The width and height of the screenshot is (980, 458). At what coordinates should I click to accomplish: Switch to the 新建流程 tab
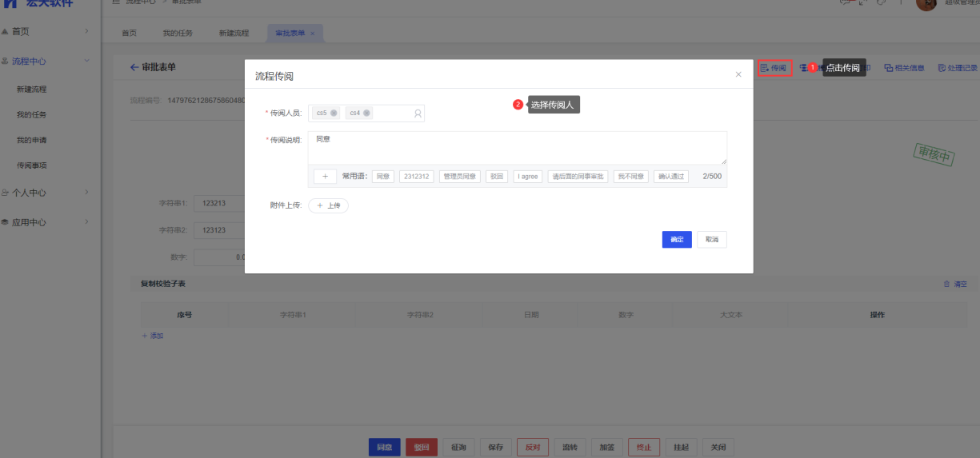point(234,34)
